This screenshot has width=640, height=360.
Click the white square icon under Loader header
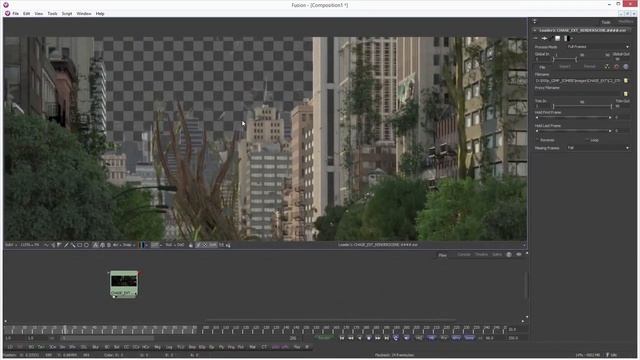[558, 38]
